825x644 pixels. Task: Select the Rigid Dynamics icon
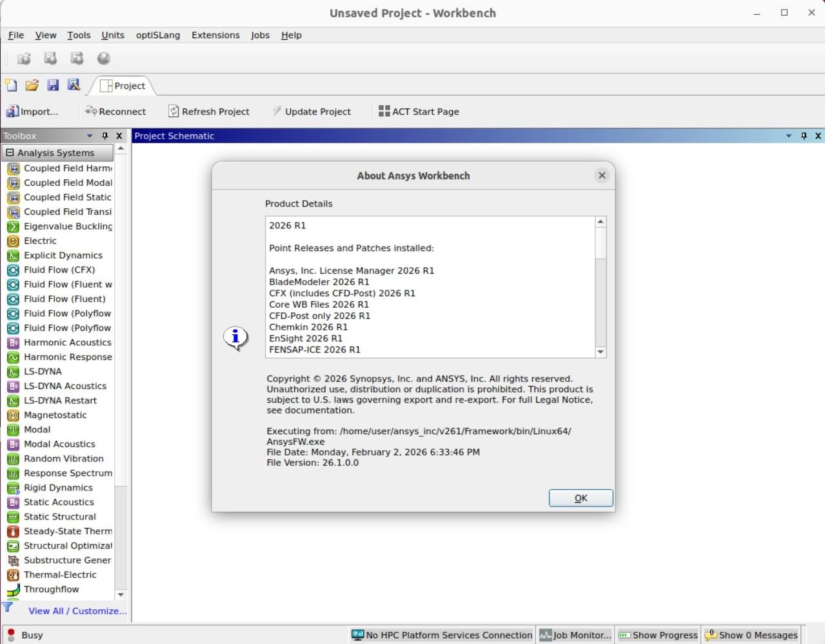tap(13, 488)
